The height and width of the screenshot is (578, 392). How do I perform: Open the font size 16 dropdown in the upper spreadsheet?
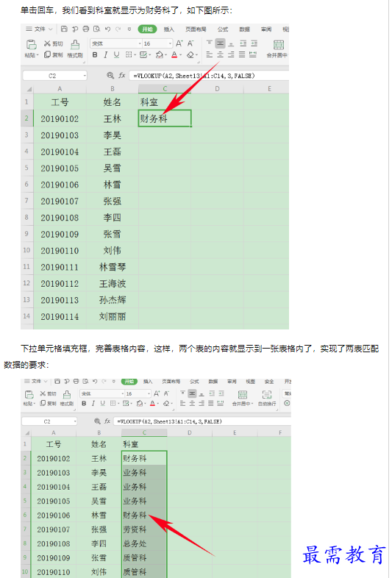170,44
